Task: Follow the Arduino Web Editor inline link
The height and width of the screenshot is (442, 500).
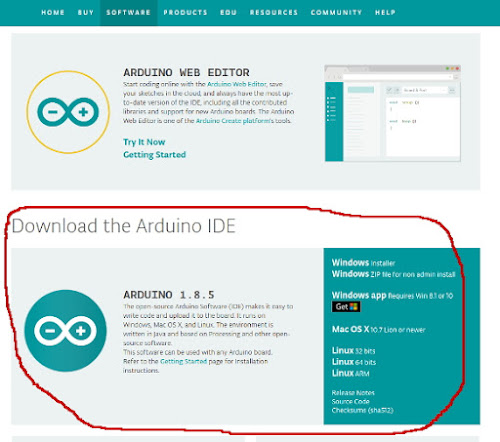Action: pos(237,84)
